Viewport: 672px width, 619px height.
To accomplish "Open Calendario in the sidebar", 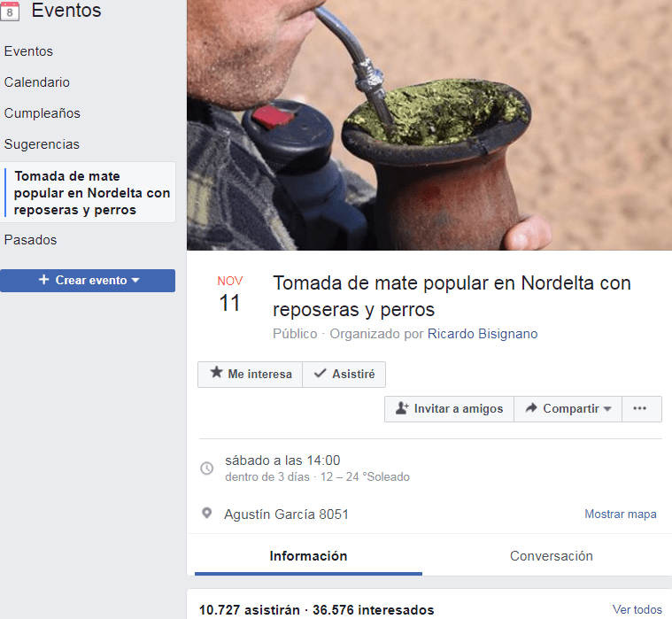I will pyautogui.click(x=37, y=82).
